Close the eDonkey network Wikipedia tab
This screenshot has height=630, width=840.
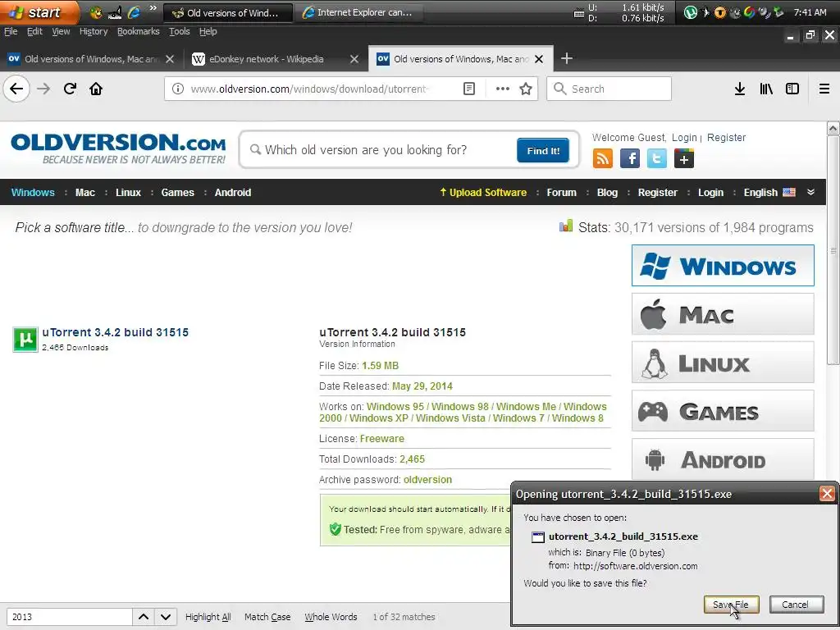(x=354, y=59)
